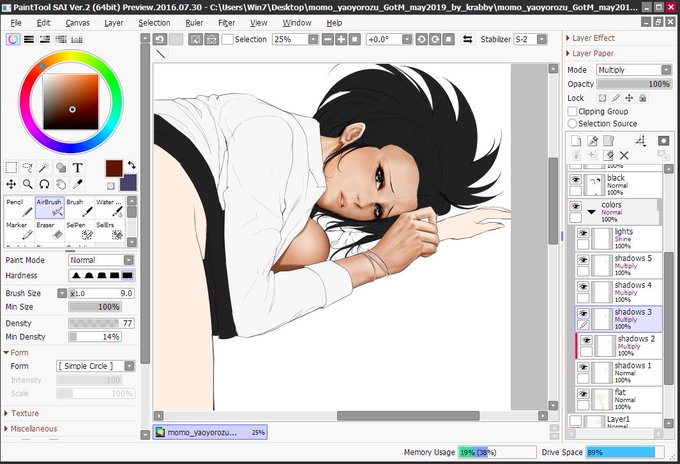Open the Form Simple Circle dropdown

click(x=95, y=366)
